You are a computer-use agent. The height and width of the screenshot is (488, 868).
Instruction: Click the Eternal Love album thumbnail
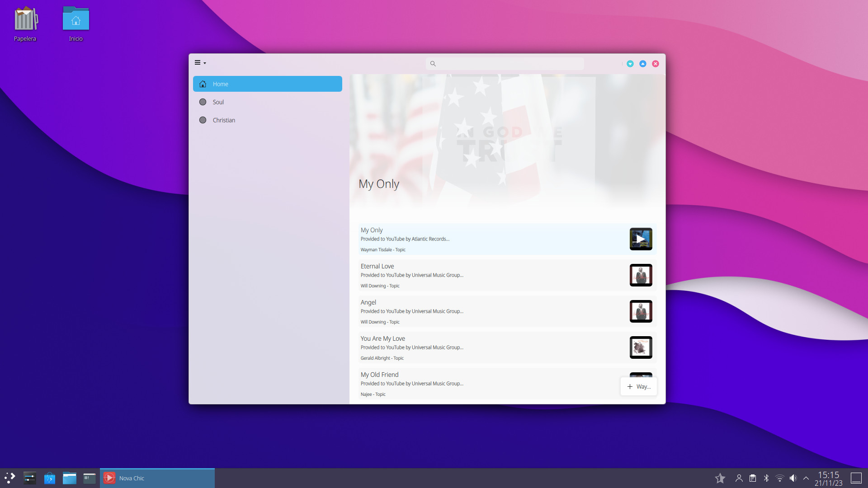point(641,275)
